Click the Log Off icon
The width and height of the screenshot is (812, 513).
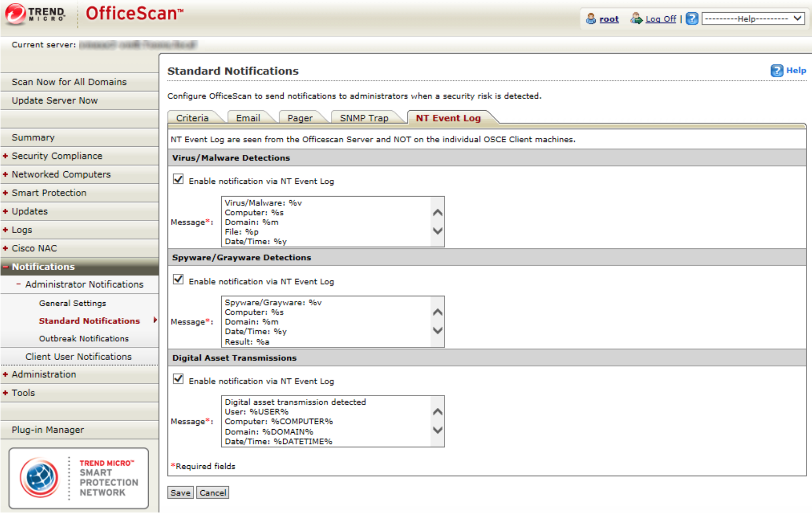(636, 19)
